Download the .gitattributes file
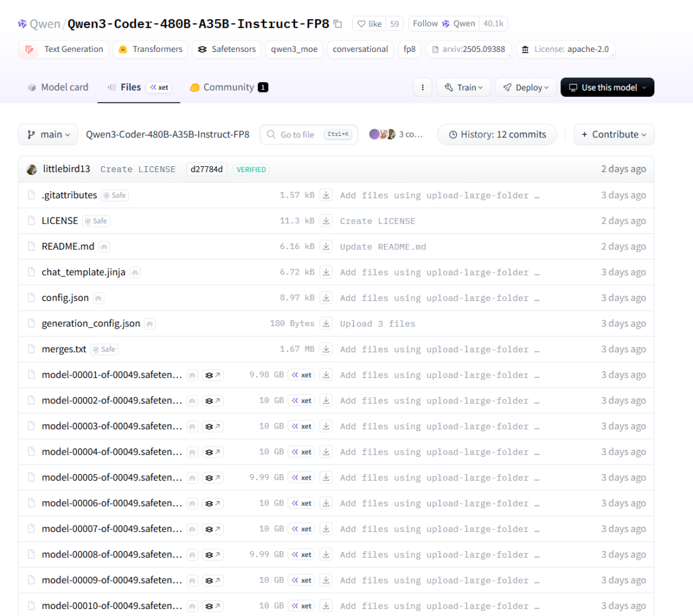Viewport: 693px width, 616px height. pos(326,195)
